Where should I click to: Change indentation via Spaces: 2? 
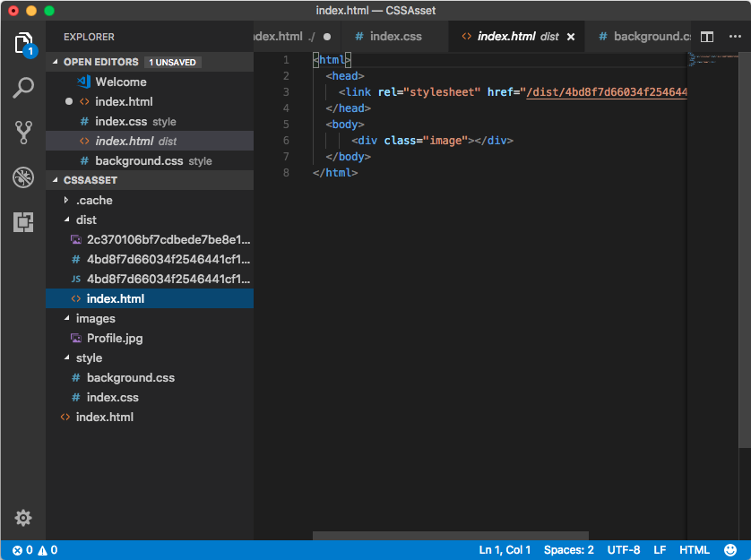point(568,550)
